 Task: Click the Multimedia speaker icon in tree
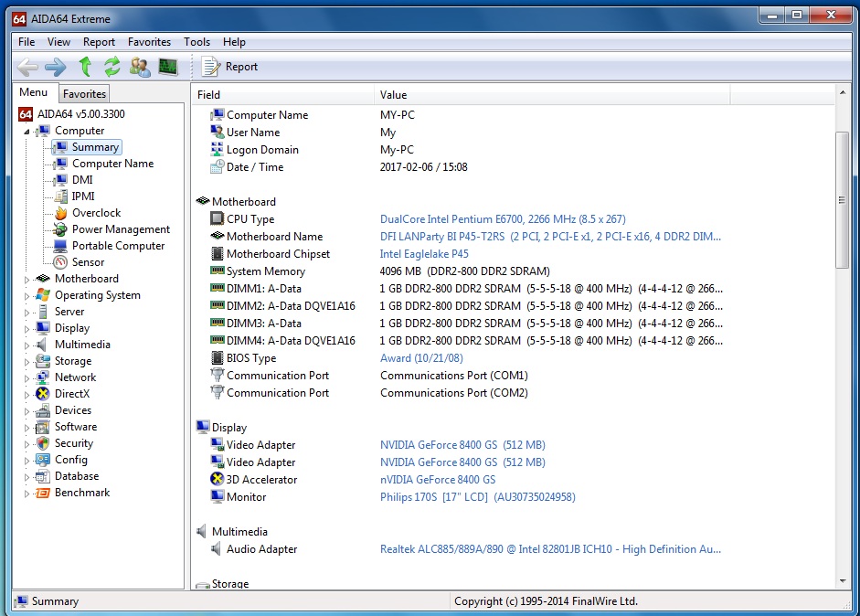pyautogui.click(x=43, y=345)
